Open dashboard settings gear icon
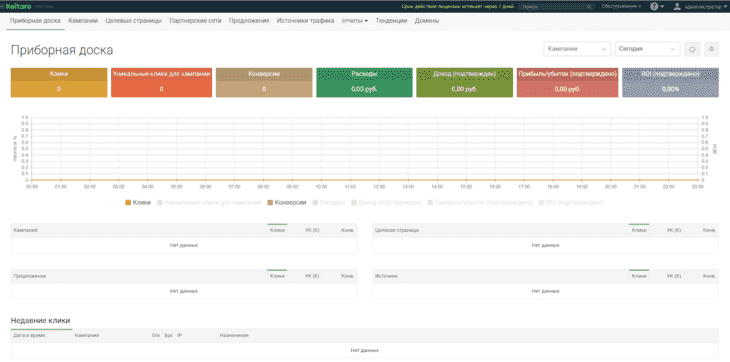730x362 pixels. tap(711, 49)
